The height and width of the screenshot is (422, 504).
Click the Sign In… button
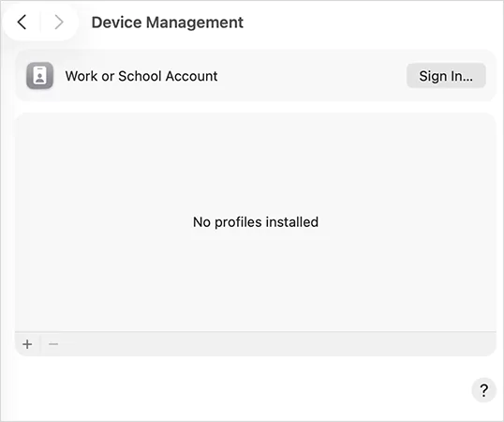click(446, 76)
